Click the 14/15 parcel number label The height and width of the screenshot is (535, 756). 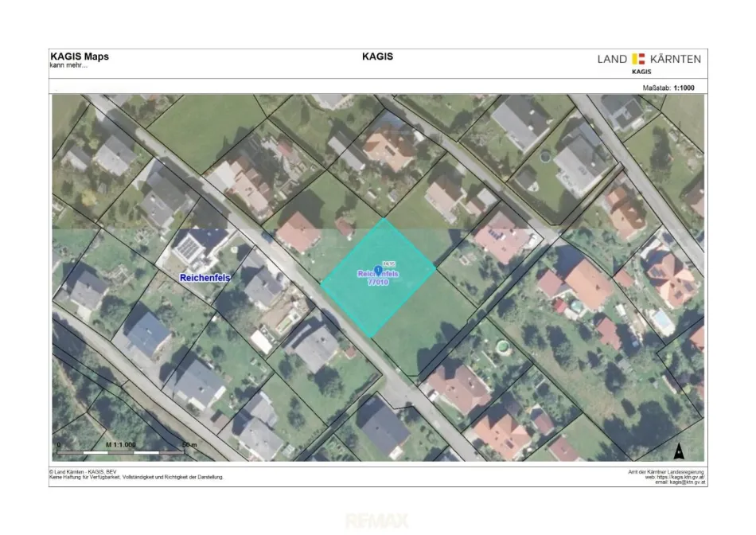pyautogui.click(x=388, y=264)
